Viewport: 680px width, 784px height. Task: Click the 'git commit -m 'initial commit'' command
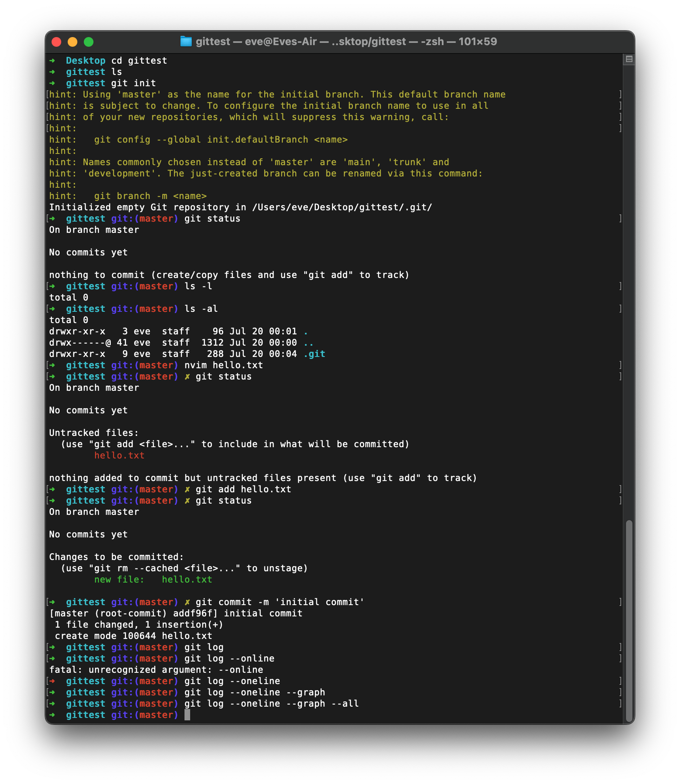(280, 602)
